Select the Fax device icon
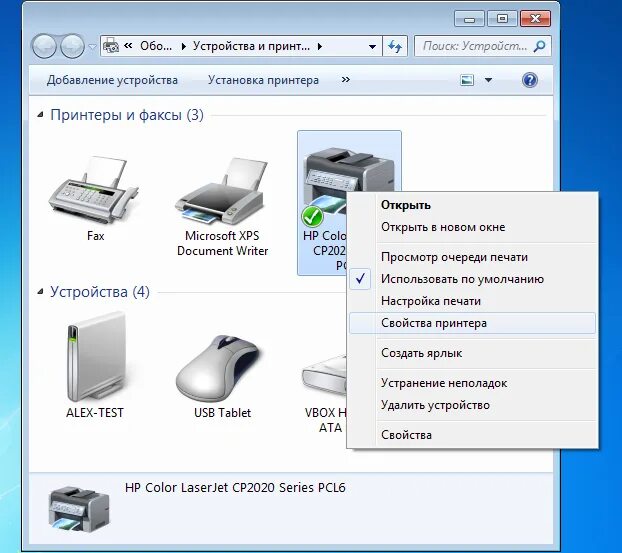622x553 pixels. click(x=94, y=190)
